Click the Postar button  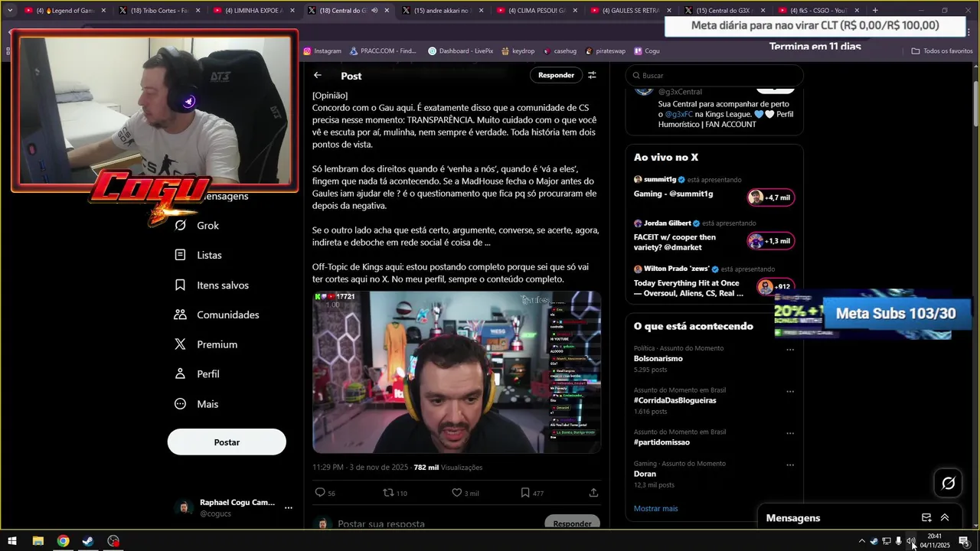[x=227, y=442]
